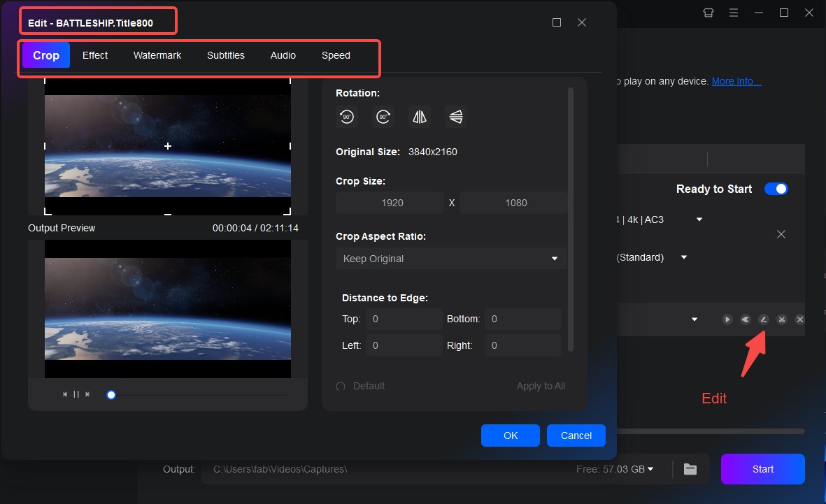Select the Default radio option
This screenshot has width=826, height=504.
coord(341,387)
